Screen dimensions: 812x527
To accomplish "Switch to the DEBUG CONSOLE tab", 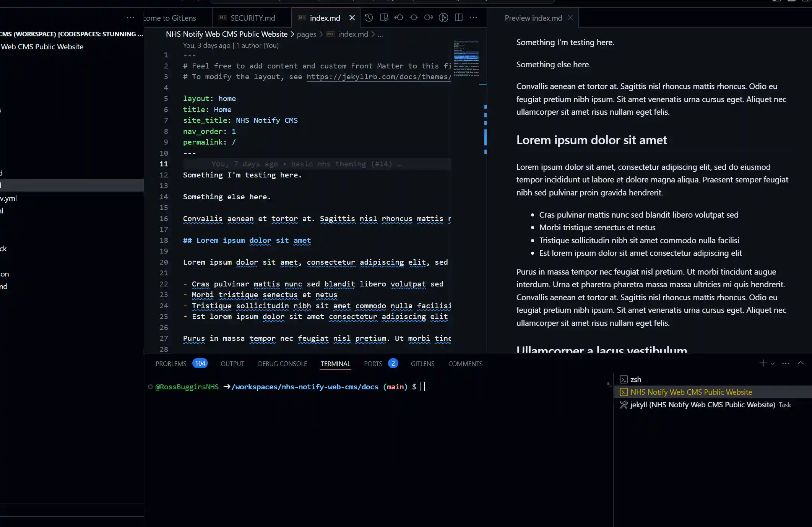I will click(282, 364).
